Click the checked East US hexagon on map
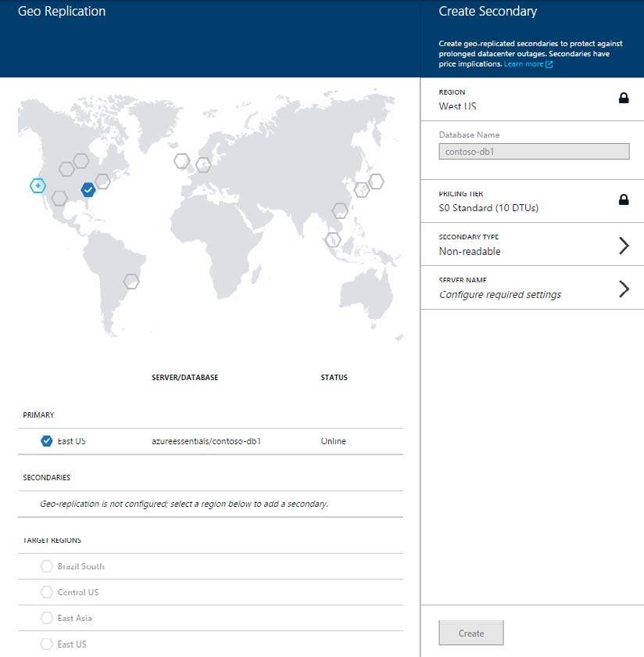This screenshot has width=644, height=657. point(88,189)
